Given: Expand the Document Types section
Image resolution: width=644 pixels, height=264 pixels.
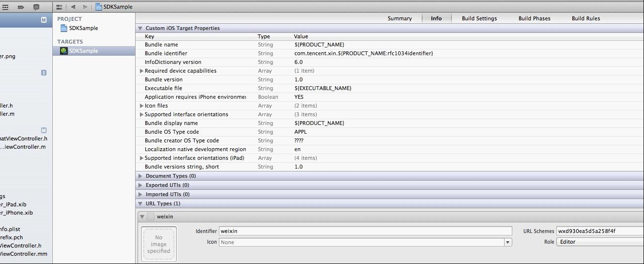Looking at the screenshot, I should pos(140,176).
